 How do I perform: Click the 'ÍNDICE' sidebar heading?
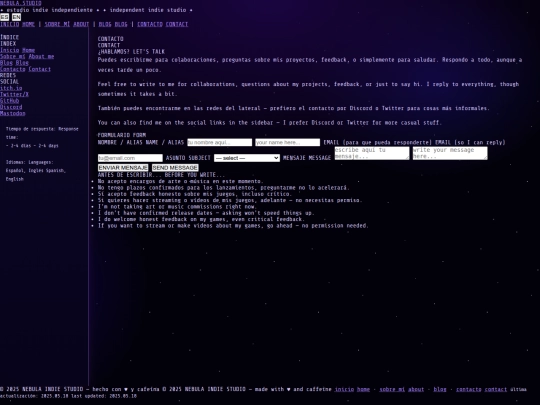10,37
